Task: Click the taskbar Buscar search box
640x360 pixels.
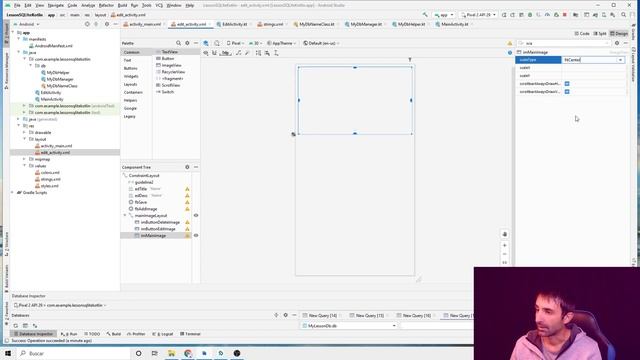Action: (x=73, y=353)
